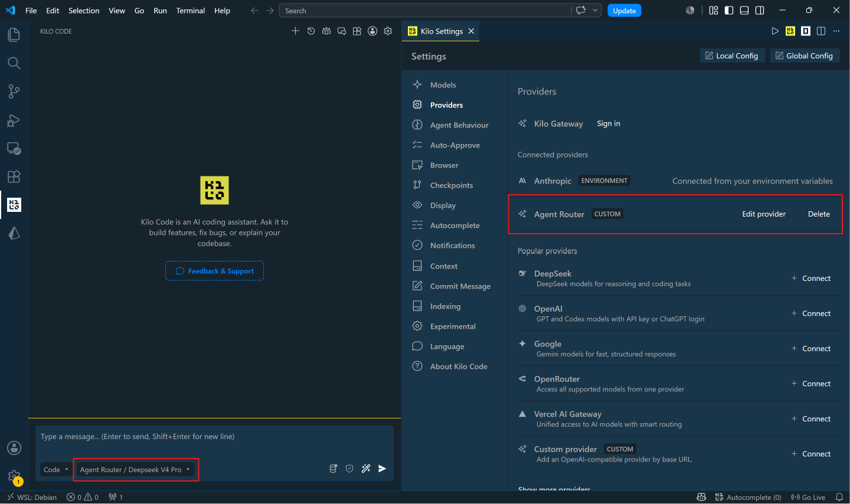Image resolution: width=850 pixels, height=504 pixels.
Task: Click the shield icon in chat input
Action: point(349,469)
